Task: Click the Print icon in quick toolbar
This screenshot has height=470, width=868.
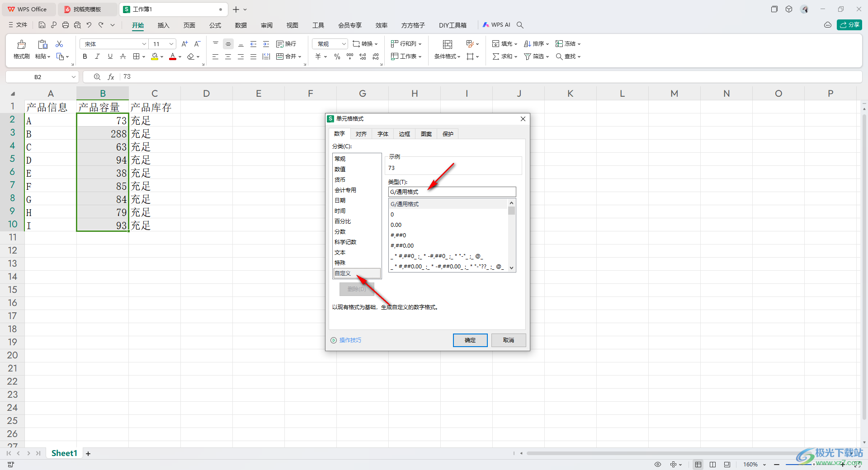Action: (66, 25)
